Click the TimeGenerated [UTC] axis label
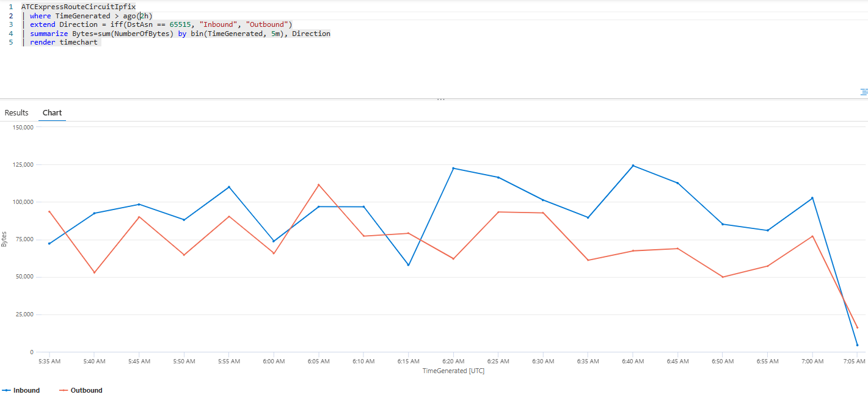The image size is (868, 400). [x=453, y=371]
